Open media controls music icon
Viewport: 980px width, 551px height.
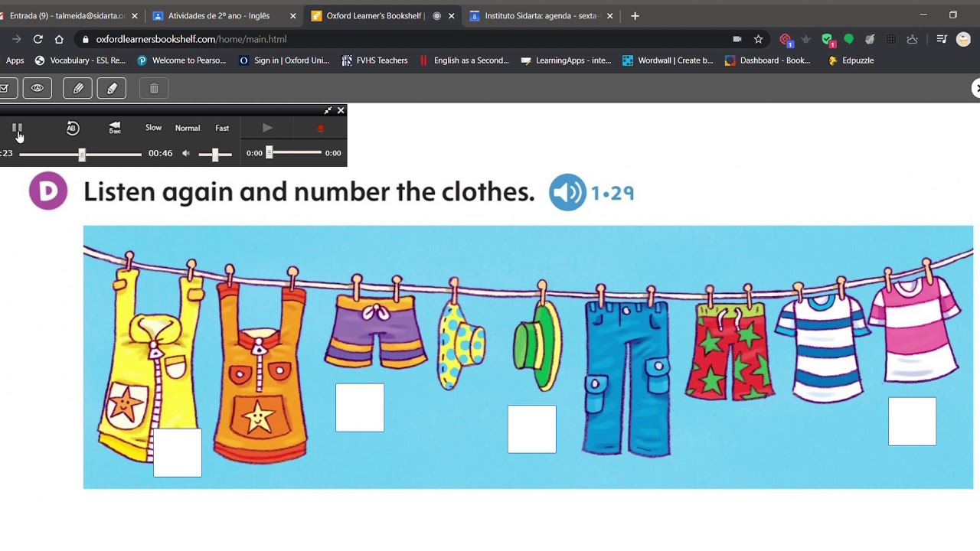[x=942, y=39]
